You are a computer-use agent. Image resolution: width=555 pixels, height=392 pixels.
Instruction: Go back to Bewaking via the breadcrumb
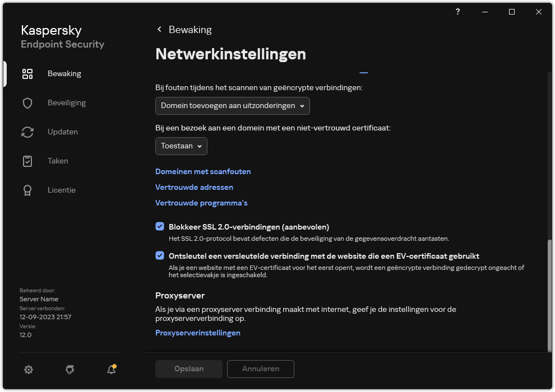coord(184,29)
